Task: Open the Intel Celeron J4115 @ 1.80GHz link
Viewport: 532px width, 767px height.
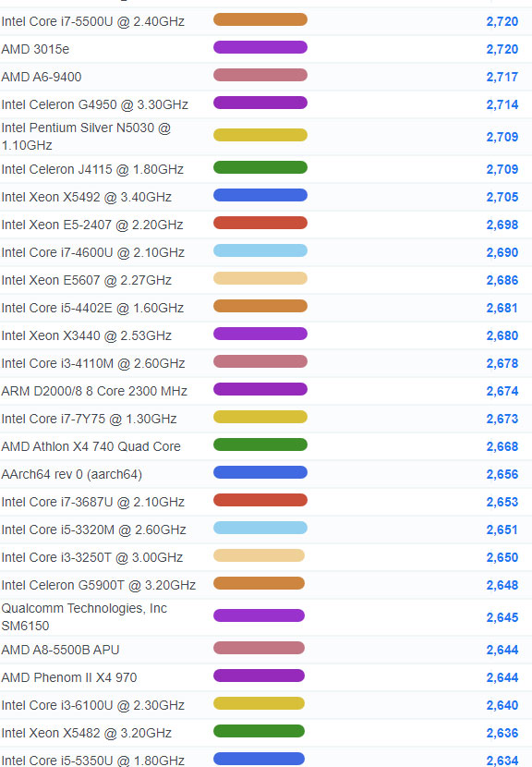Action: pyautogui.click(x=92, y=169)
